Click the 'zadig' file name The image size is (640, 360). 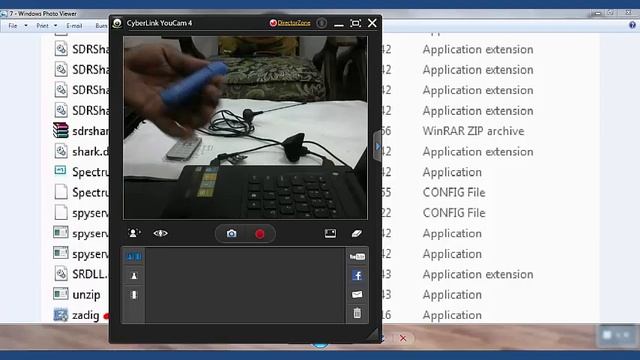[x=86, y=315]
